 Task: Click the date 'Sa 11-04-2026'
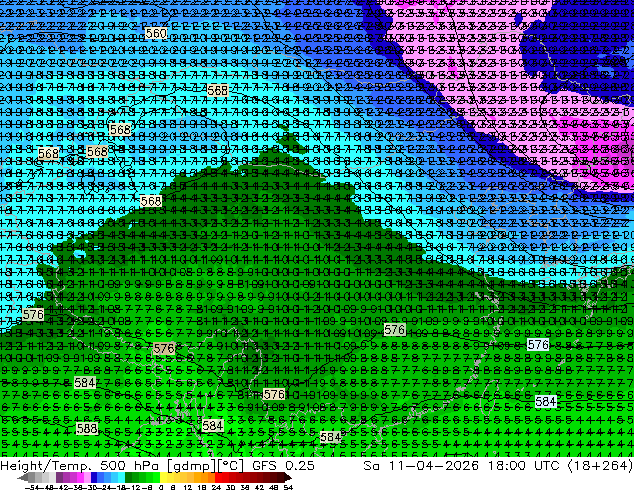[421, 466]
